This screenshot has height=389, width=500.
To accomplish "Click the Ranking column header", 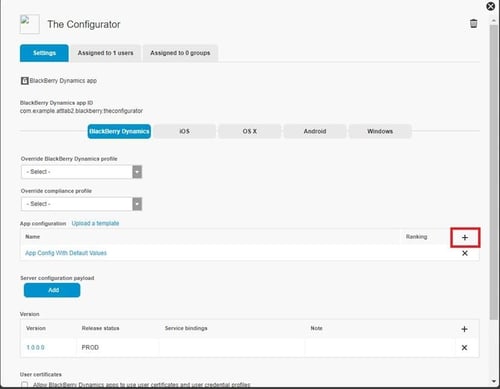I will coord(416,237).
